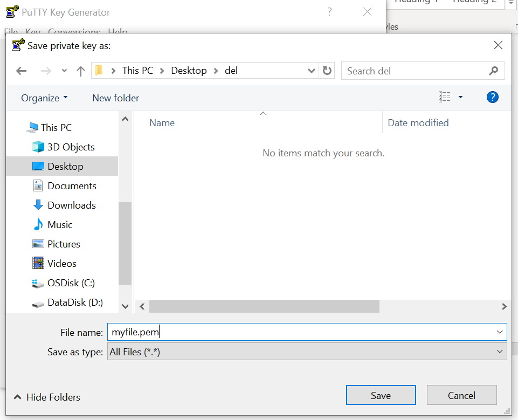Sort by the Name column header
This screenshot has height=420, width=518.
[162, 123]
